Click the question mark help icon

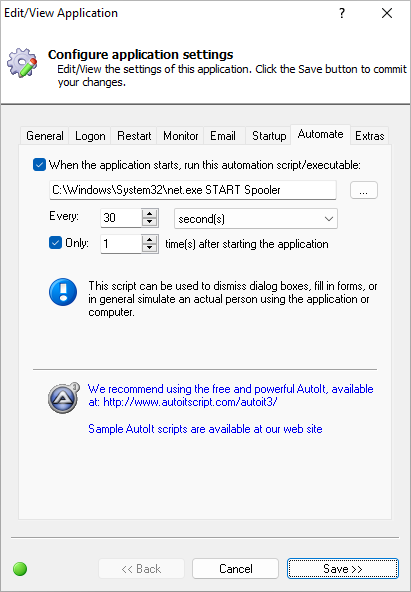point(342,14)
